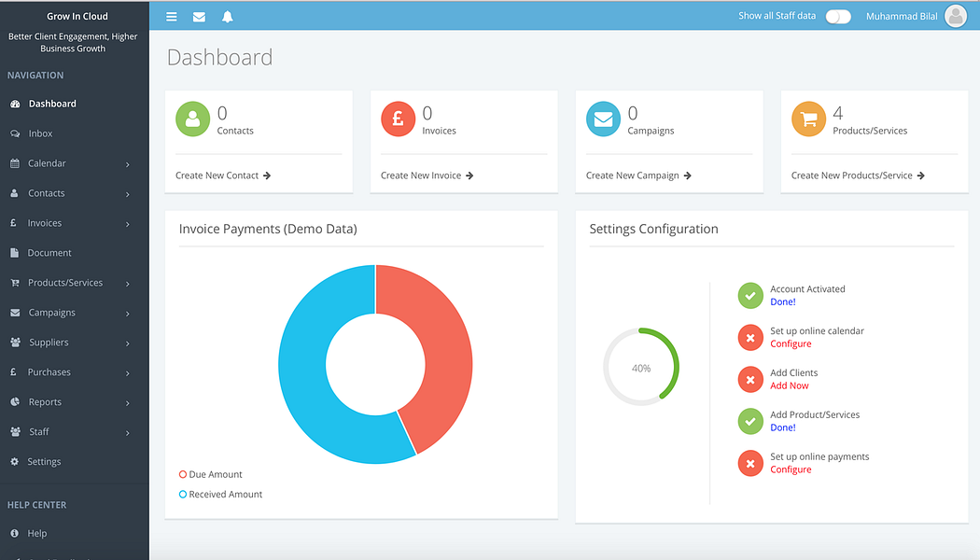Click the blue Campaigns envelope icon
The width and height of the screenshot is (980, 560).
[x=603, y=119]
